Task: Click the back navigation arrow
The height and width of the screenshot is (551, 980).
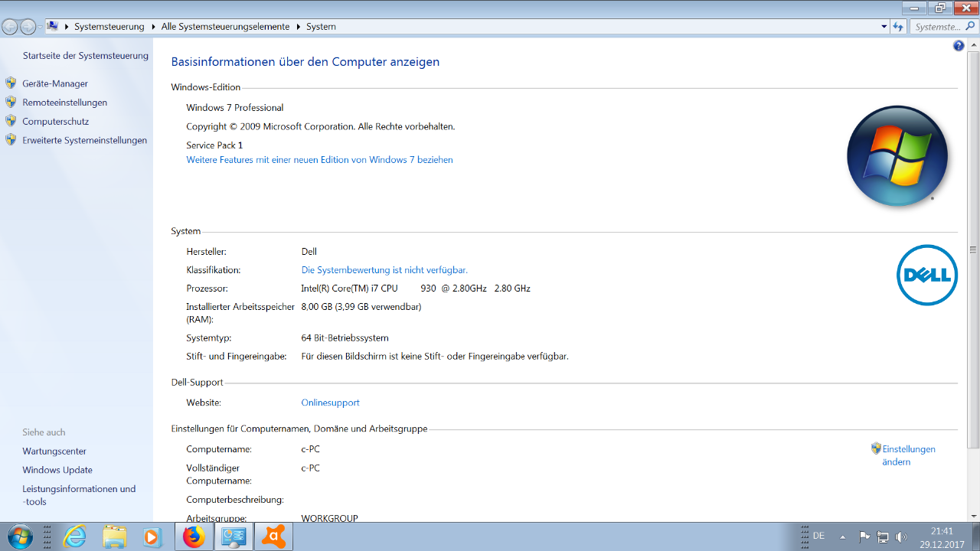Action: [x=10, y=26]
